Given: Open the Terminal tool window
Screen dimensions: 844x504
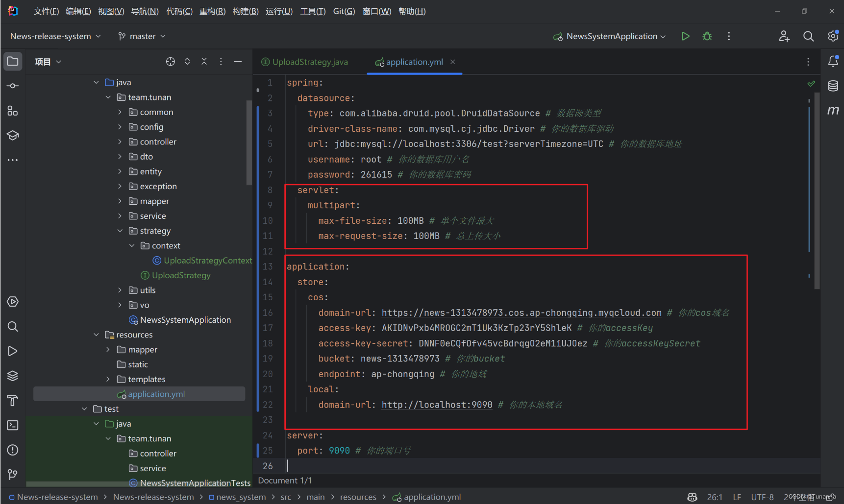Looking at the screenshot, I should (12, 425).
